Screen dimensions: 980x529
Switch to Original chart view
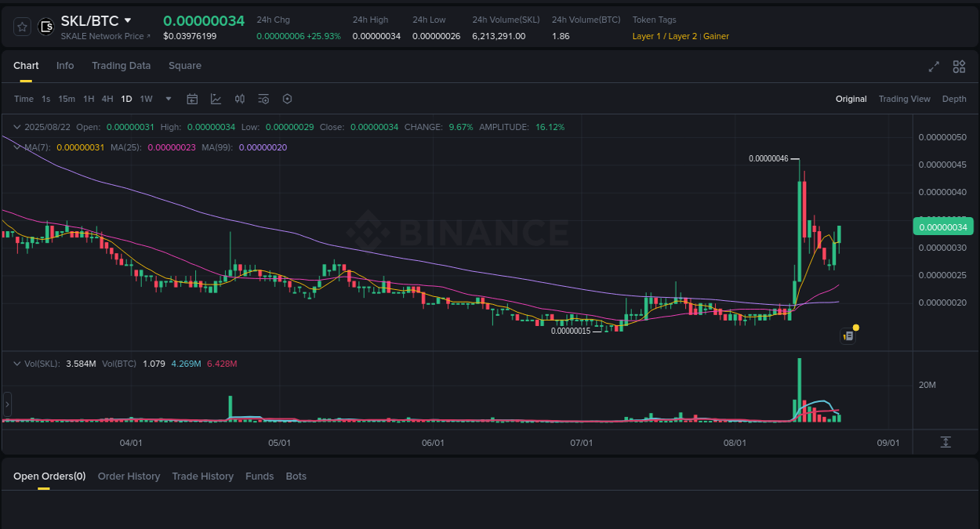pyautogui.click(x=851, y=99)
